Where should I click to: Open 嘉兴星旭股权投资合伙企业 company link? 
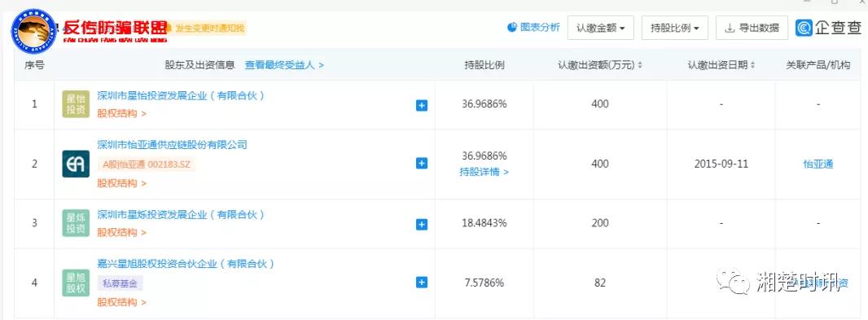(x=186, y=264)
